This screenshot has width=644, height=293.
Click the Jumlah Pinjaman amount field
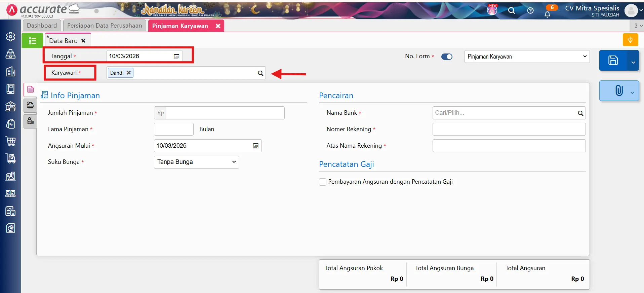pyautogui.click(x=225, y=113)
